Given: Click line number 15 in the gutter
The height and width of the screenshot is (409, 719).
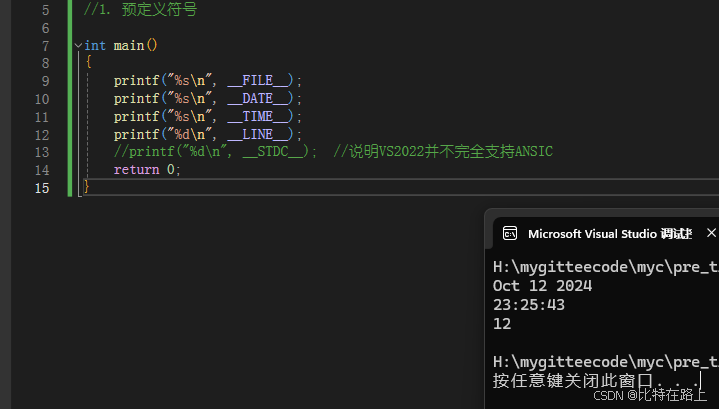Looking at the screenshot, I should (x=42, y=188).
